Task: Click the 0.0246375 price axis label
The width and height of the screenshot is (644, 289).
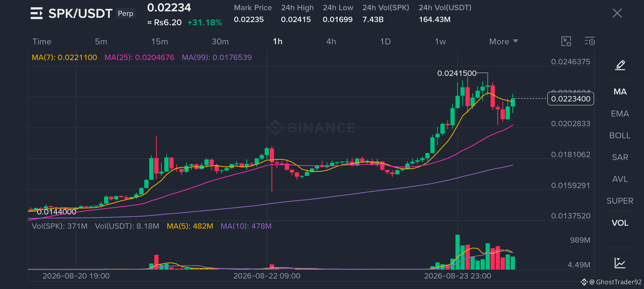Action: pyautogui.click(x=570, y=62)
